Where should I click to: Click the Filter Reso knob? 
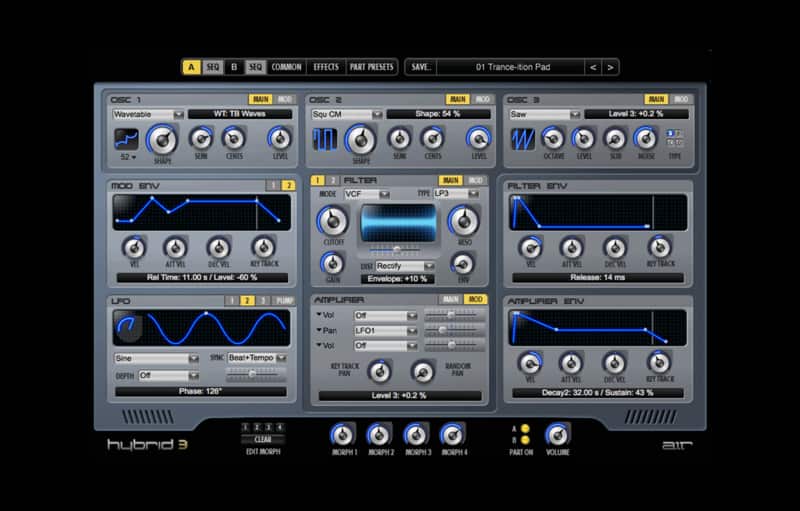463,221
